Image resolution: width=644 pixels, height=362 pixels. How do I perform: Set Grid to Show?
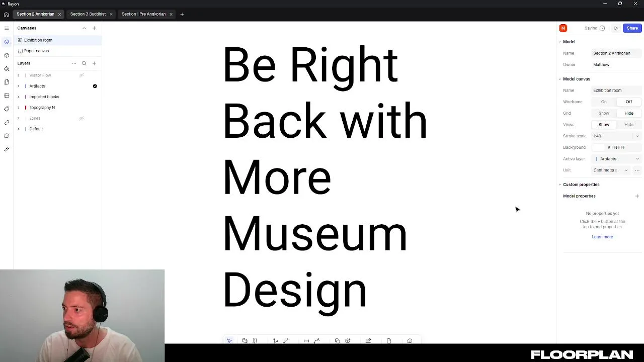604,113
